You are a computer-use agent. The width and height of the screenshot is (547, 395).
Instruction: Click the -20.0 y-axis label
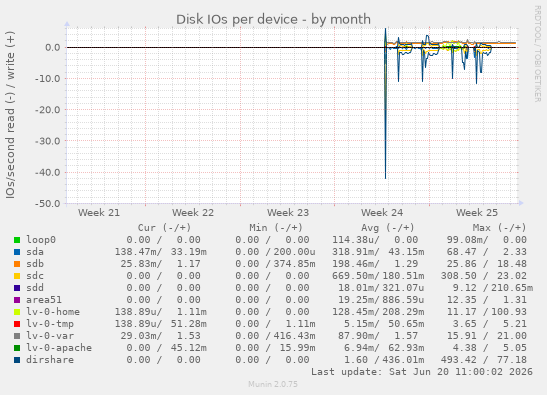pyautogui.click(x=48, y=110)
